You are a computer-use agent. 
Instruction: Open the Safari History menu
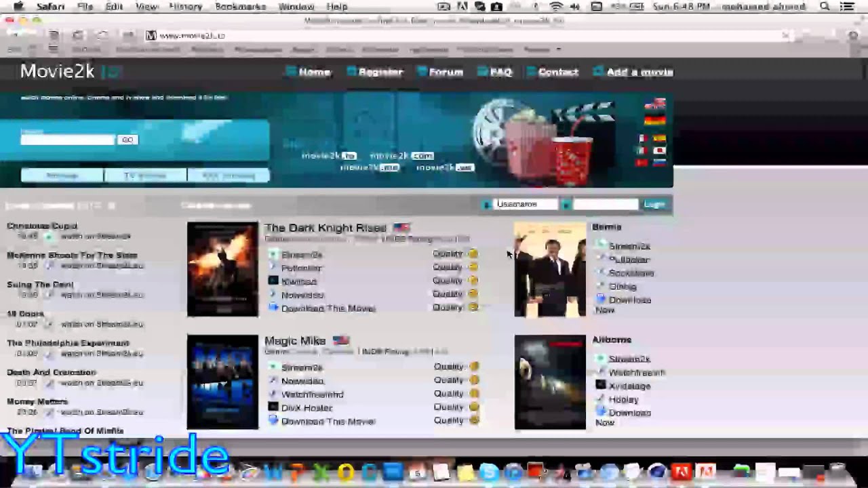click(185, 7)
